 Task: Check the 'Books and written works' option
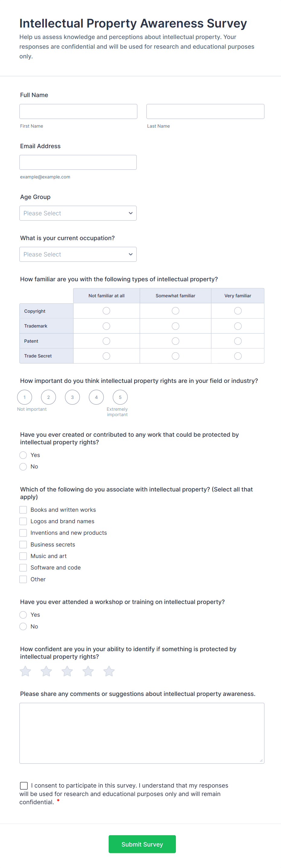pyautogui.click(x=23, y=510)
